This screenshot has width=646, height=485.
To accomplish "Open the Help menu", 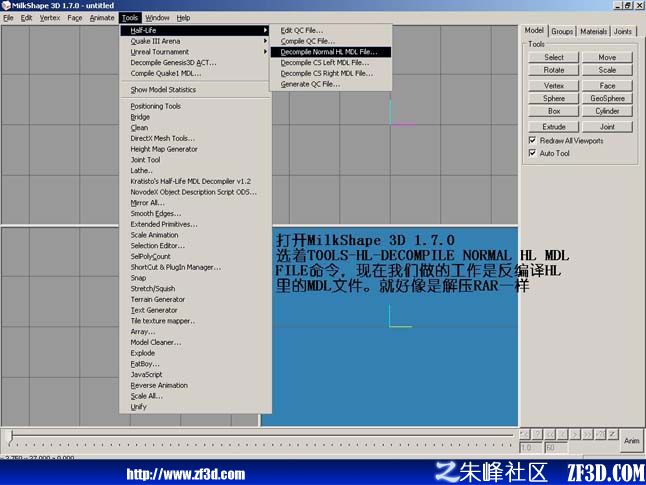I will (x=183, y=18).
